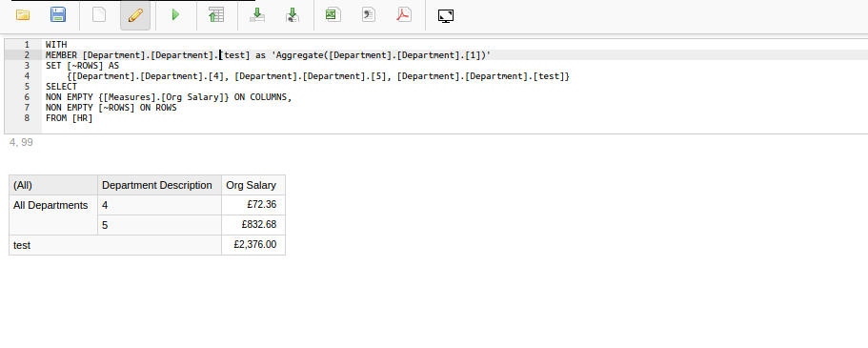This screenshot has height=348, width=868.
Task: Click line 1 containing WITH in editor
Action: (56, 44)
